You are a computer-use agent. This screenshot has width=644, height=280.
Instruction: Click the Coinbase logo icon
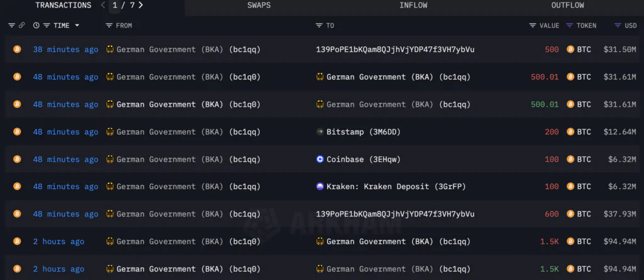tap(320, 159)
